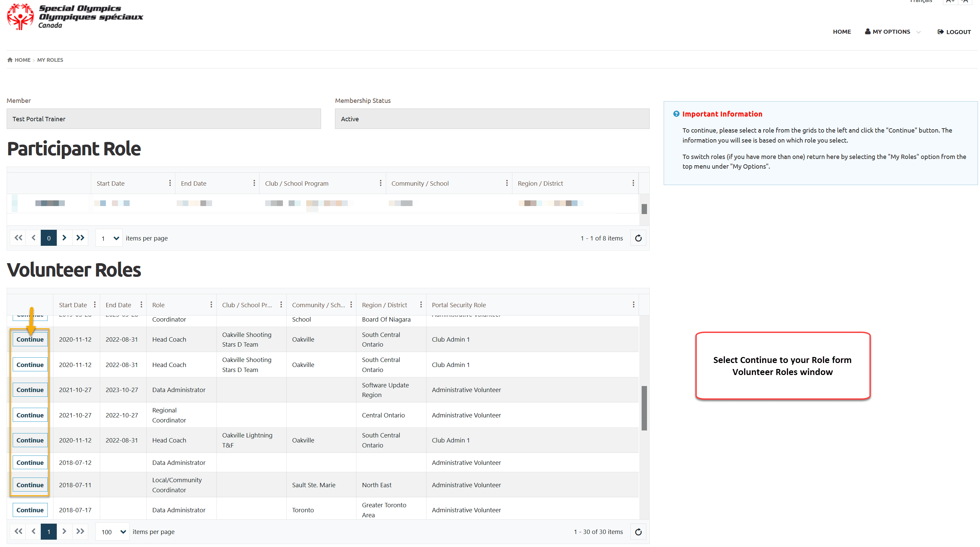Open Volunteer Role column menu
This screenshot has height=547, width=980.
point(211,305)
